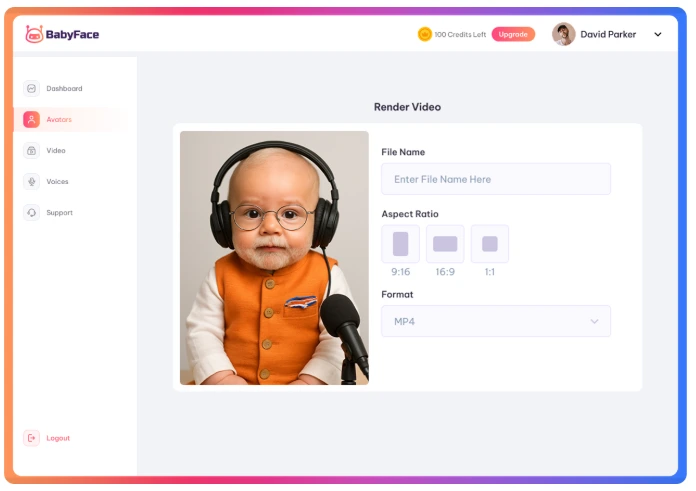Select the 16:9 aspect ratio option

point(445,244)
